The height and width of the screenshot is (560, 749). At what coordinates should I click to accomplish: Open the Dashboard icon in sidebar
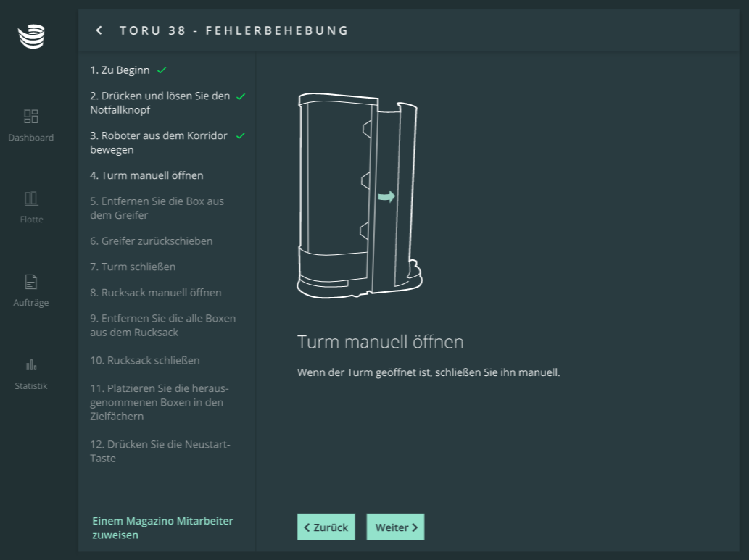pos(31,116)
